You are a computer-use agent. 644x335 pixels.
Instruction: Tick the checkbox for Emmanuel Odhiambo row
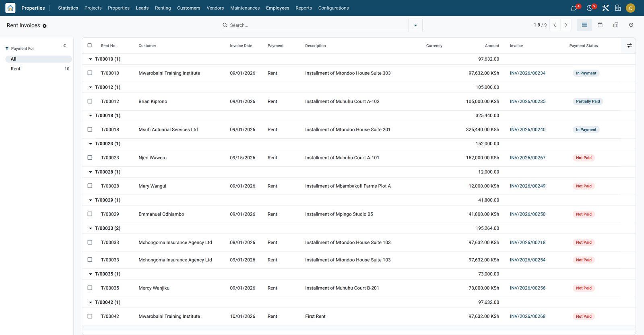[x=90, y=214]
